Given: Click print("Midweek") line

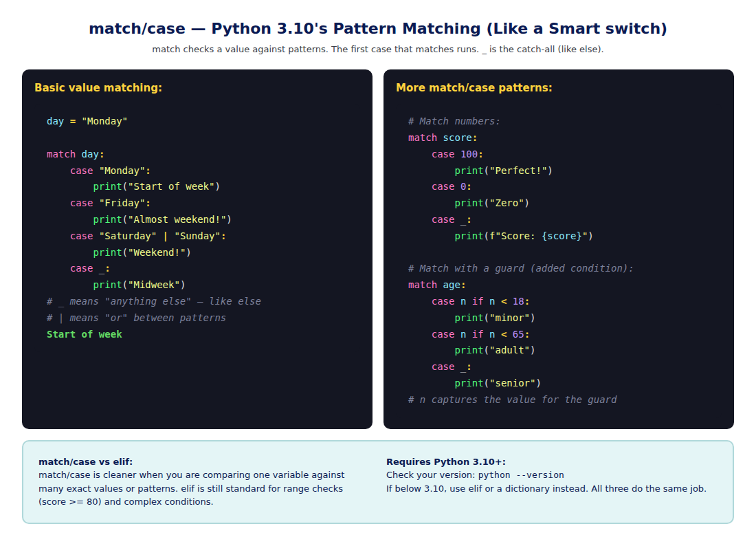Looking at the screenshot, I should 140,285.
